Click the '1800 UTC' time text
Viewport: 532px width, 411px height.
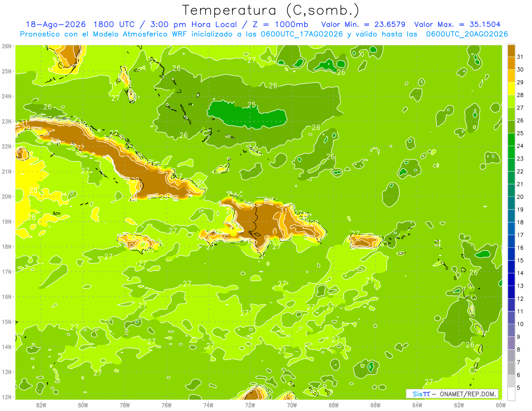114,24
